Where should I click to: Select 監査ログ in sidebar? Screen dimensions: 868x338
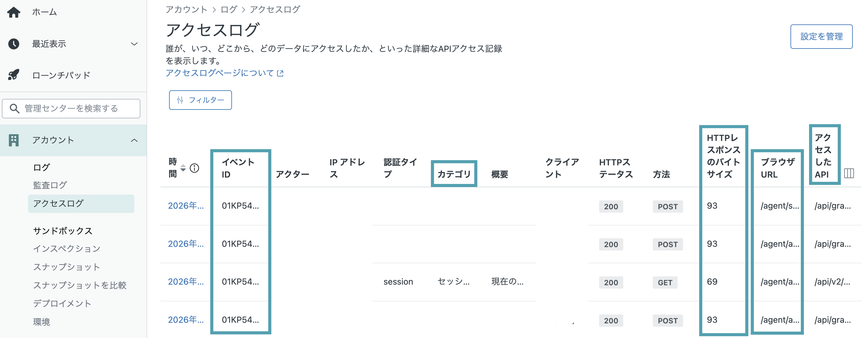click(50, 185)
